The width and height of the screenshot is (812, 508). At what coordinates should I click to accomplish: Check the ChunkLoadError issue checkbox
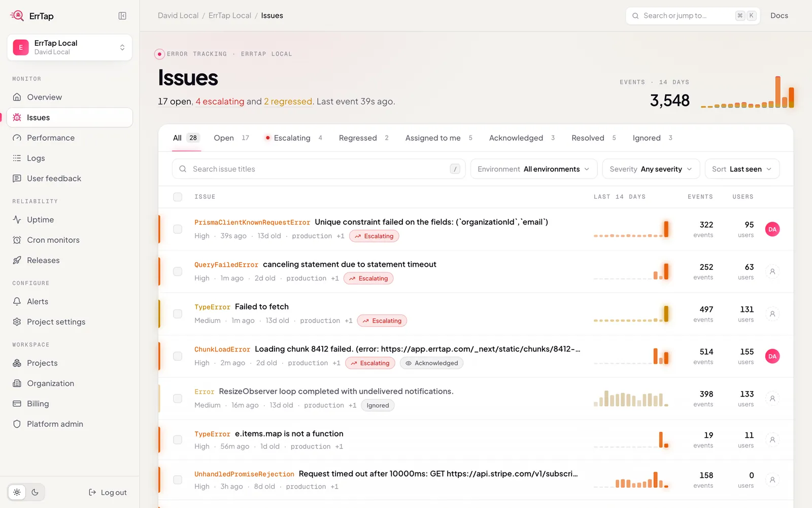[178, 356]
